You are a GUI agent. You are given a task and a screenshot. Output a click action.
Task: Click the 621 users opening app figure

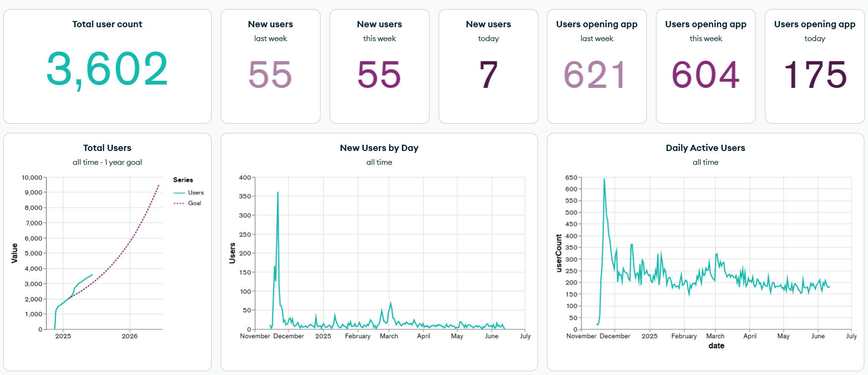click(596, 75)
